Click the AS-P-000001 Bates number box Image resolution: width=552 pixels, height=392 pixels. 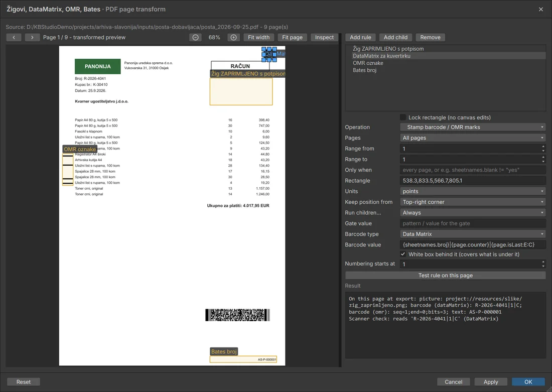point(243,359)
